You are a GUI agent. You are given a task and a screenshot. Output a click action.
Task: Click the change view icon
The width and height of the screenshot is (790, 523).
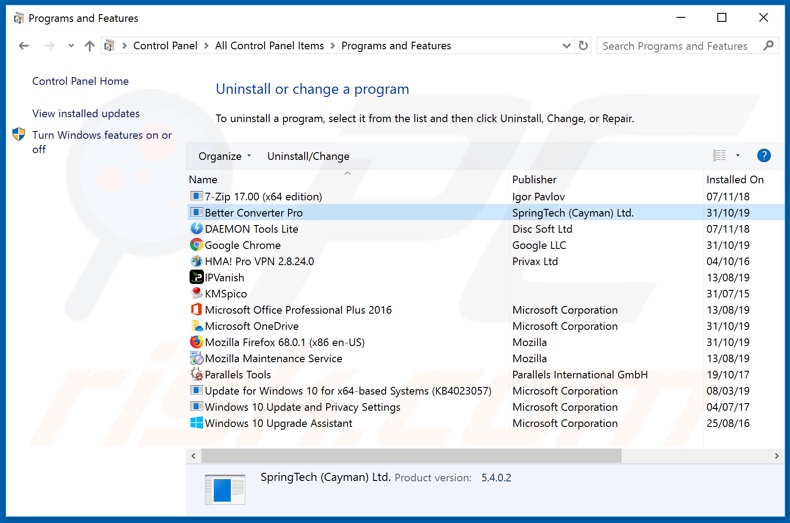tap(719, 155)
